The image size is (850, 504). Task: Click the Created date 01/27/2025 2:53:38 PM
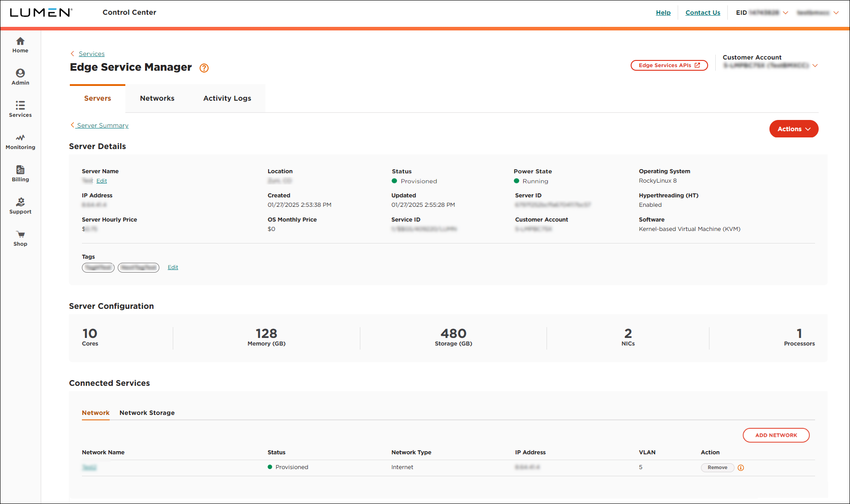(x=299, y=205)
